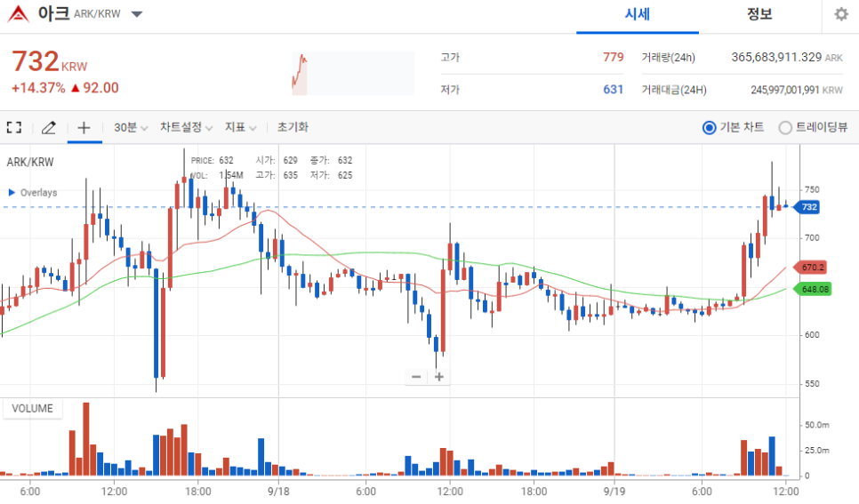The width and height of the screenshot is (859, 504).
Task: Click the VOLUME label button
Action: (x=32, y=409)
